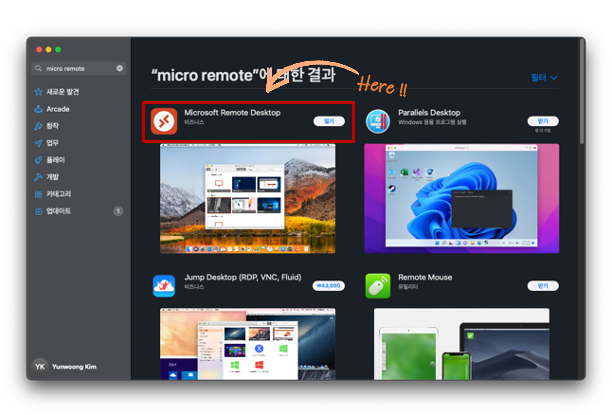This screenshot has height=415, width=612.
Task: Click the YK account avatar
Action: pyautogui.click(x=40, y=366)
